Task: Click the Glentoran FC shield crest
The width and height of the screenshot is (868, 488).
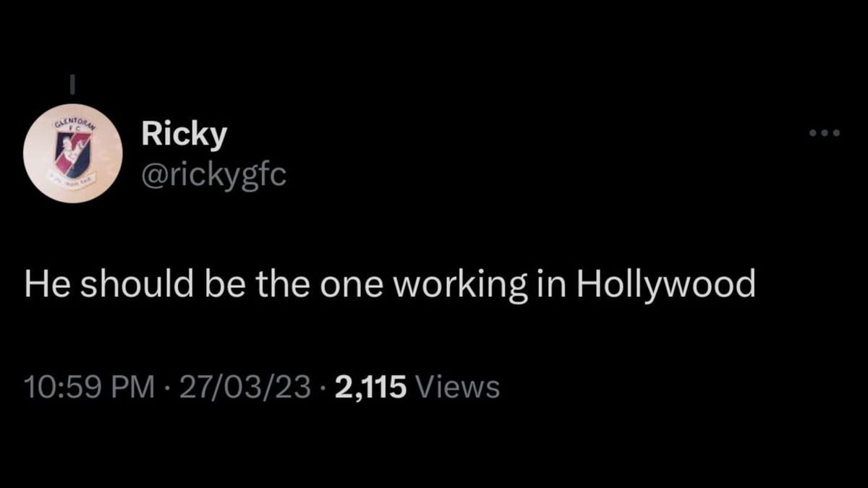Action: click(x=73, y=154)
